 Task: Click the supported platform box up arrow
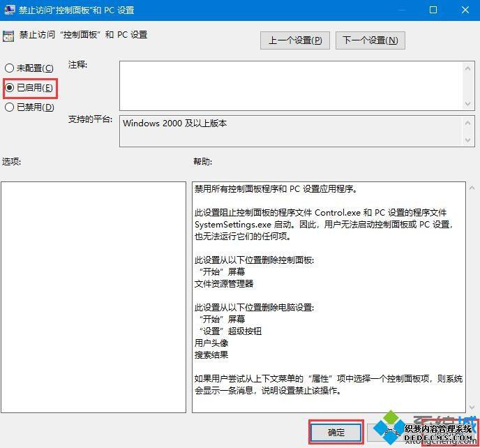pos(467,123)
